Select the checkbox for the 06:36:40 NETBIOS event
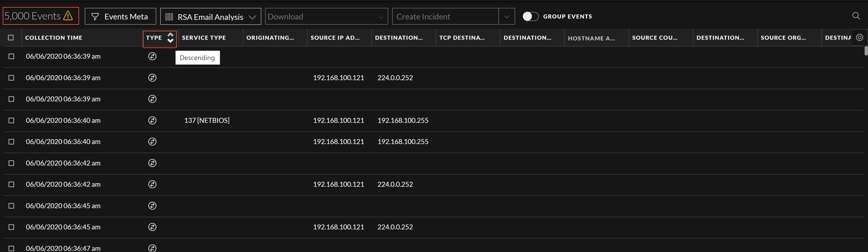This screenshot has height=252, width=868. pyautogui.click(x=12, y=120)
